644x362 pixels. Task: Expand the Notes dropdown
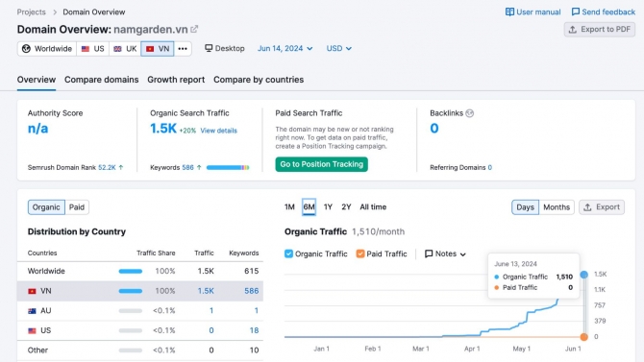446,253
